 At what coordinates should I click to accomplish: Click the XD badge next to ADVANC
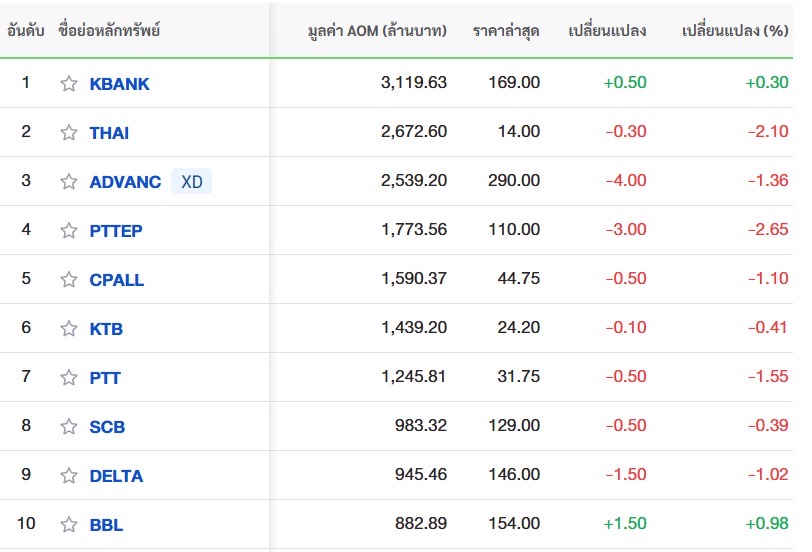[x=191, y=182]
